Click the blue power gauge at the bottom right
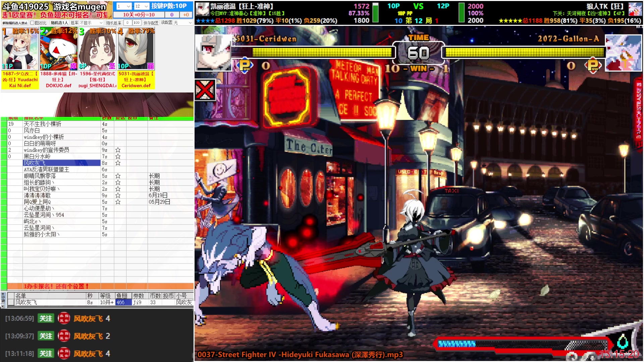 457,344
